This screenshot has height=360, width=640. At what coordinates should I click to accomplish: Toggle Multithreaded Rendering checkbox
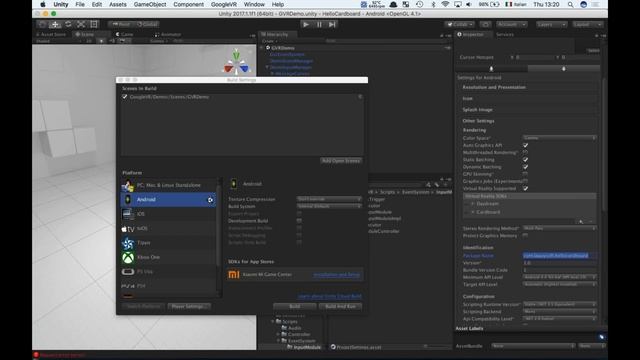click(525, 152)
